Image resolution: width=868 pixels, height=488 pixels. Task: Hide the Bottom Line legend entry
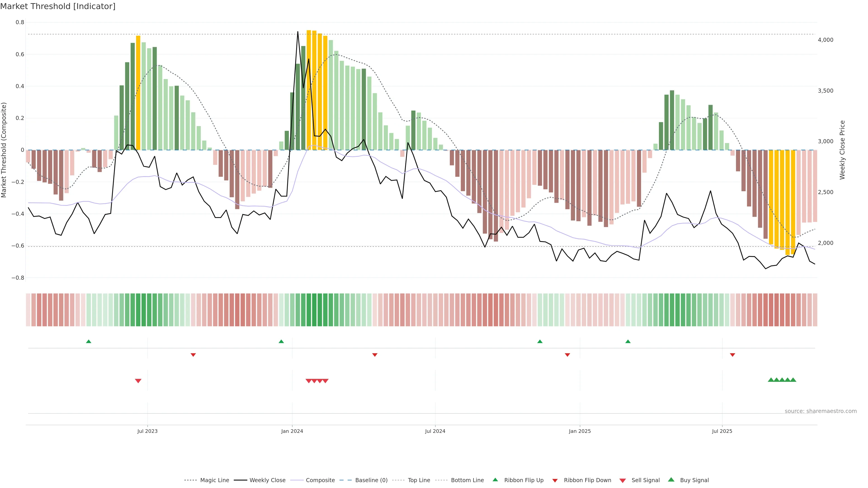(x=467, y=480)
